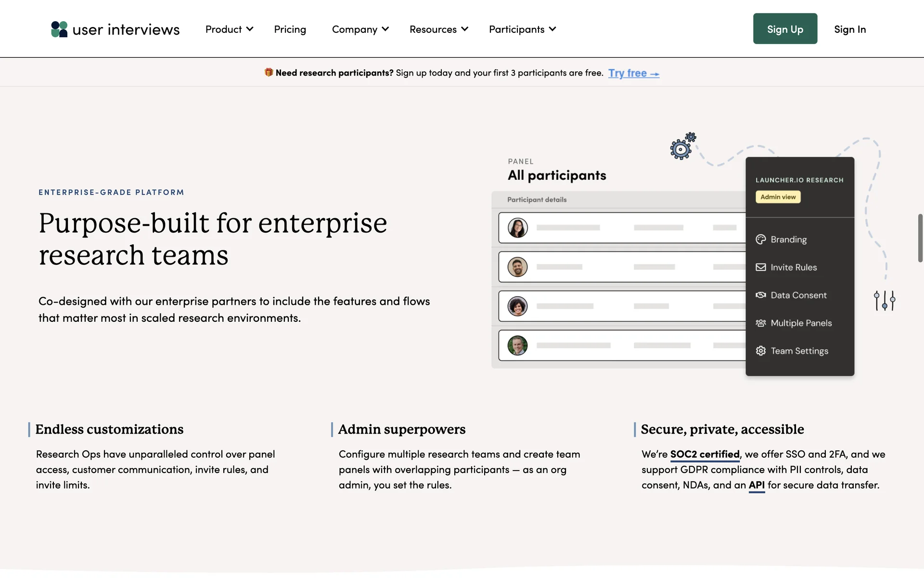Open the SOC2 certified link
Viewport: 924px width, 578px height.
pos(704,454)
